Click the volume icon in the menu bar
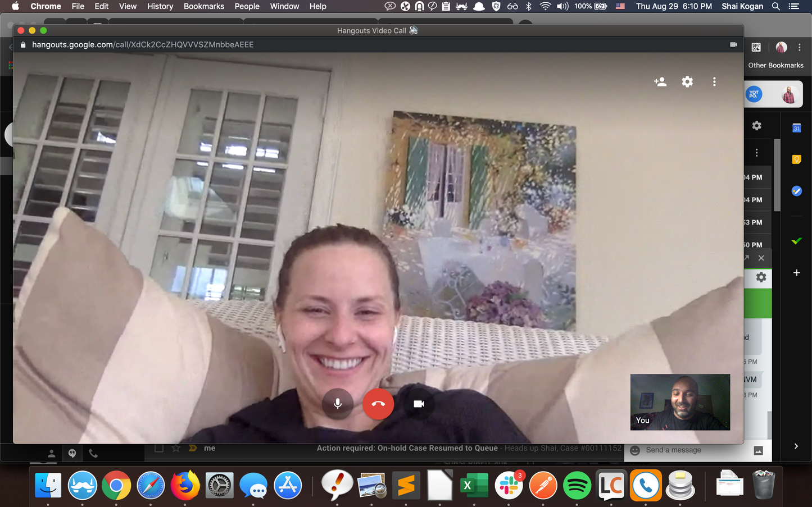Screen dimensions: 812x507 click(562, 6)
